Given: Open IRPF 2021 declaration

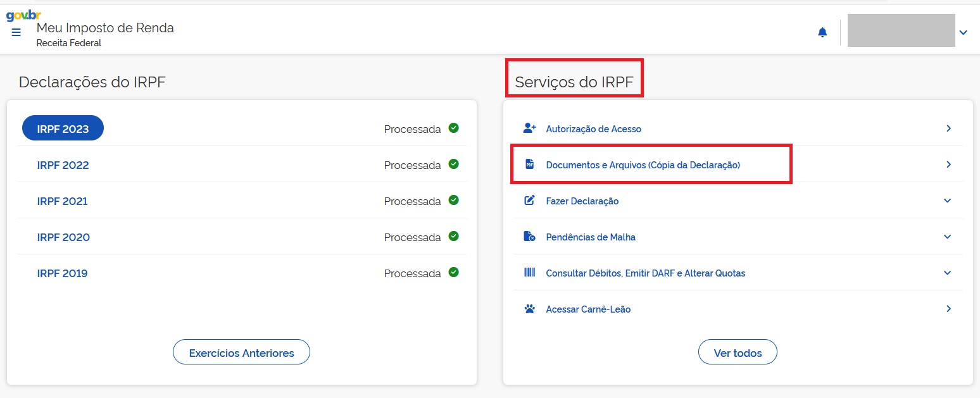Looking at the screenshot, I should click(x=62, y=201).
